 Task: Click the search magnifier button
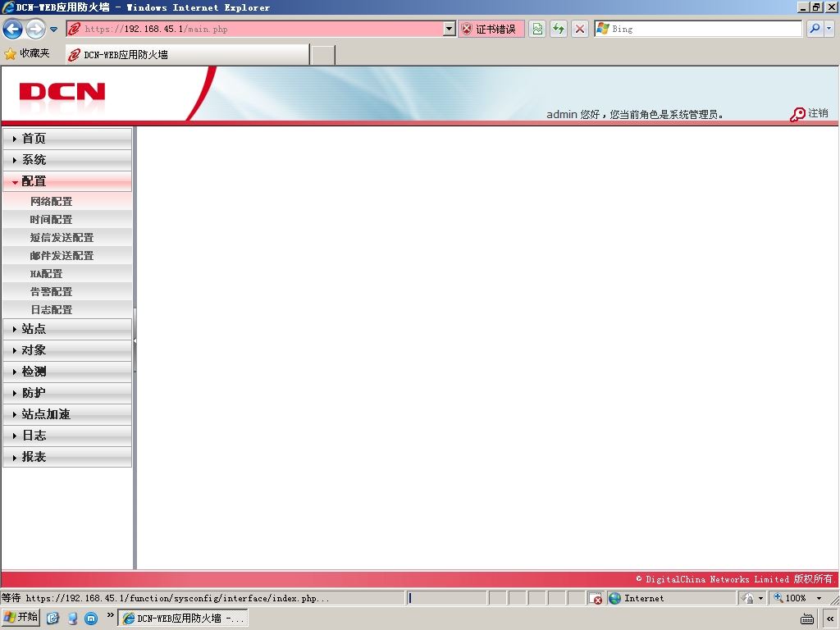coord(815,29)
